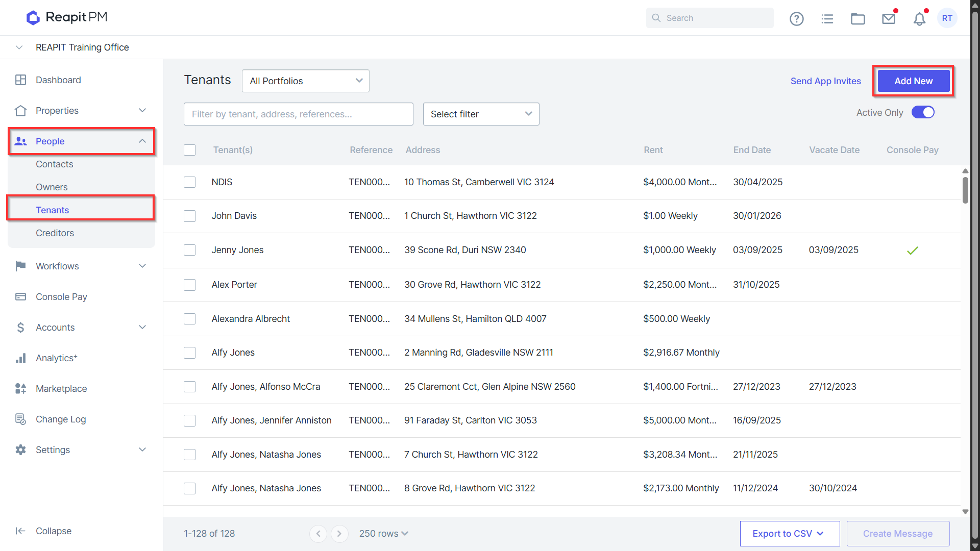
Task: Check the NDIS tenant row checkbox
Action: pyautogui.click(x=189, y=182)
